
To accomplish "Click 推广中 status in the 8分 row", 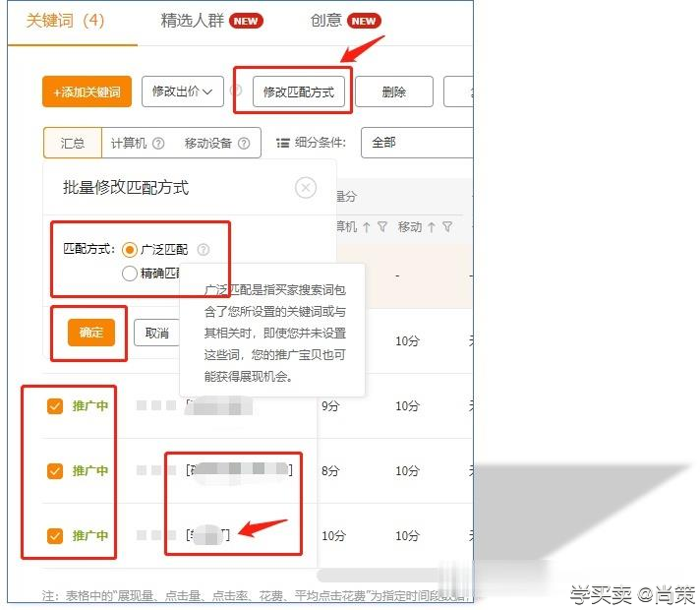I will [x=90, y=471].
